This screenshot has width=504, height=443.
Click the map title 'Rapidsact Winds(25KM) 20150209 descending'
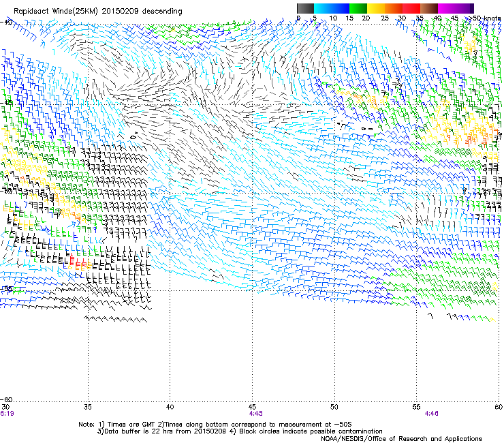[97, 12]
